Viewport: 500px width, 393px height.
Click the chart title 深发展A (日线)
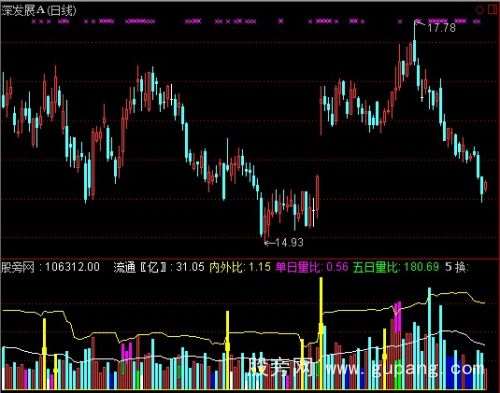click(39, 11)
